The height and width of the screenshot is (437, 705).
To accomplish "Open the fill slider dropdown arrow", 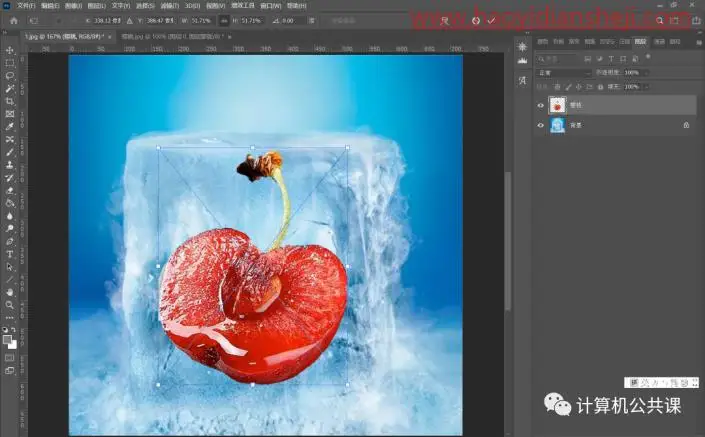I will coord(647,87).
